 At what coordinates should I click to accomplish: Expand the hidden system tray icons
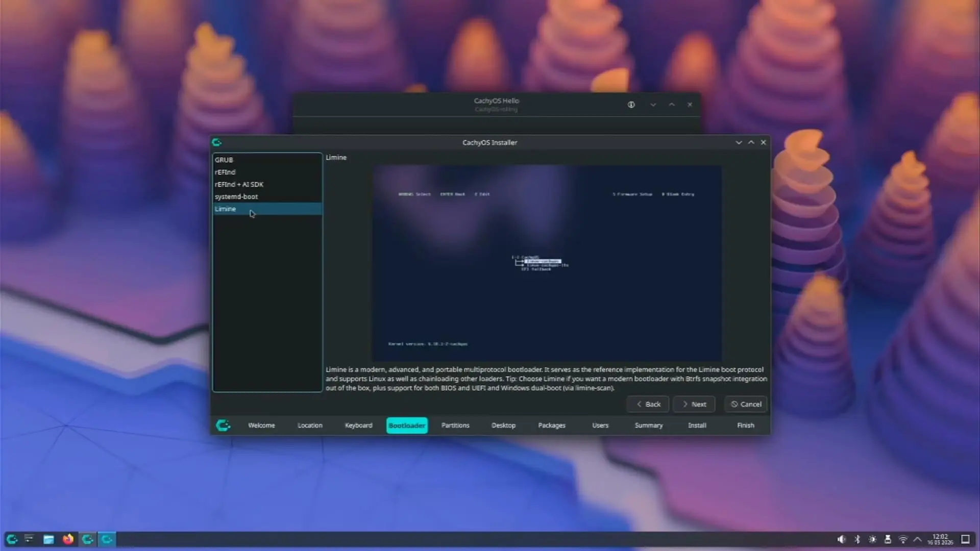918,539
